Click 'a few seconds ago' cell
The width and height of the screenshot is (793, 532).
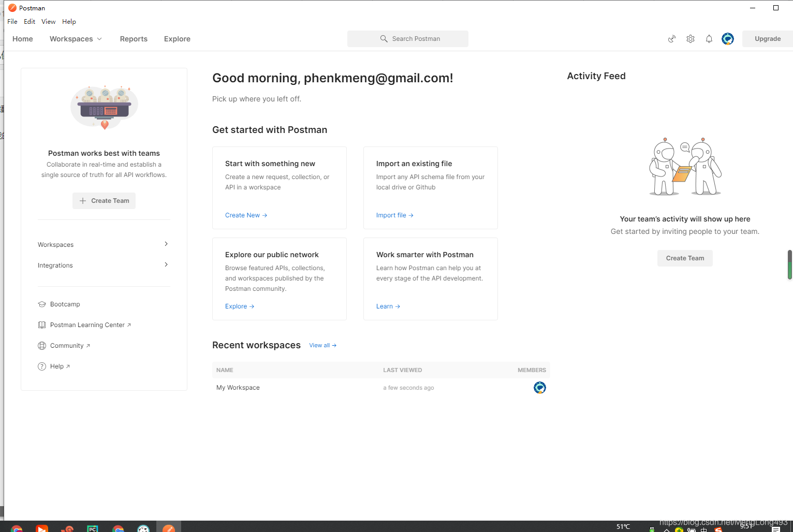tap(408, 388)
